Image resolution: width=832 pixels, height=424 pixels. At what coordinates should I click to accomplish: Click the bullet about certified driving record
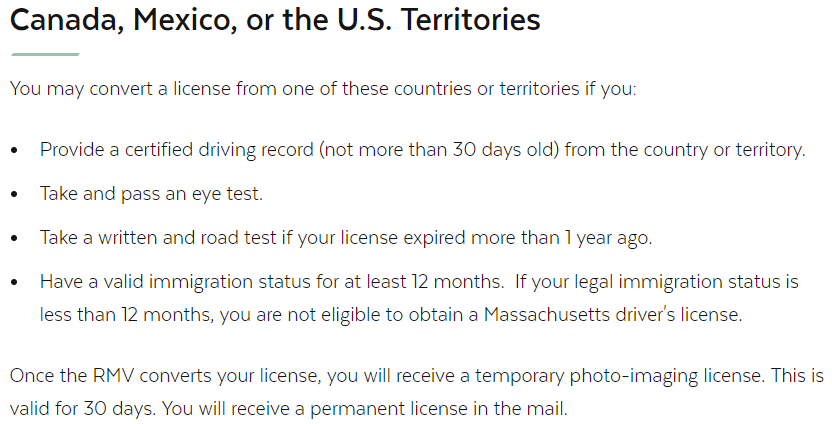coord(422,150)
